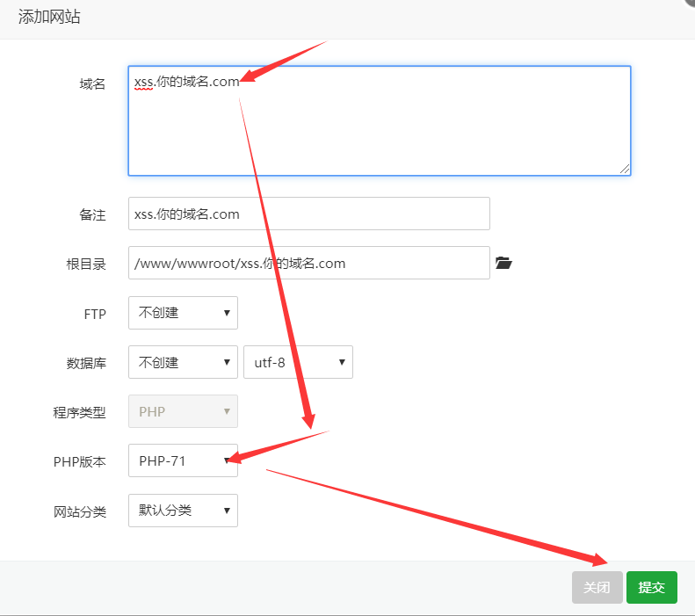The height and width of the screenshot is (616, 695).
Task: Open the FTP 不创建 dropdown
Action: coord(183,313)
